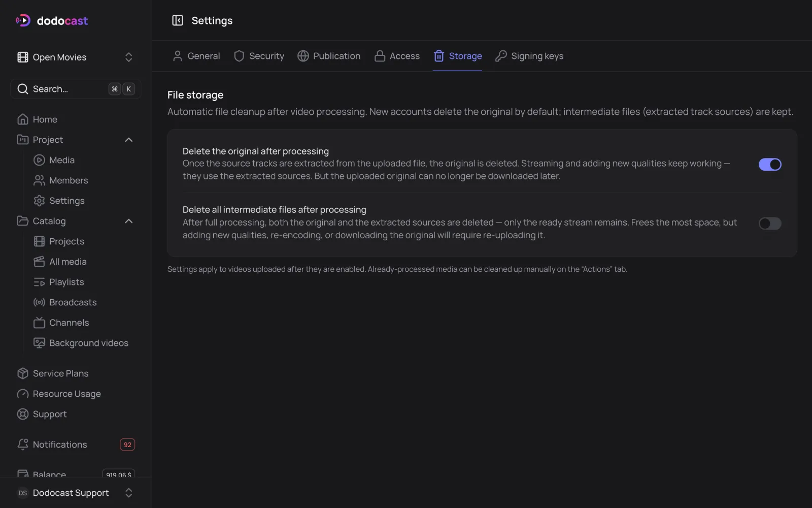The image size is (812, 508).
Task: Open the Publication tab
Action: click(329, 56)
